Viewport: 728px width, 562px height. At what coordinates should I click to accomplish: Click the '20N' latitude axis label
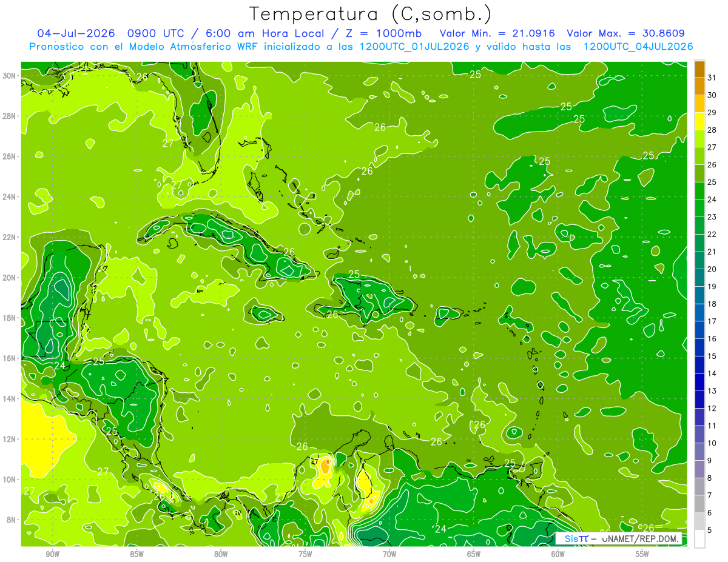coord(10,278)
